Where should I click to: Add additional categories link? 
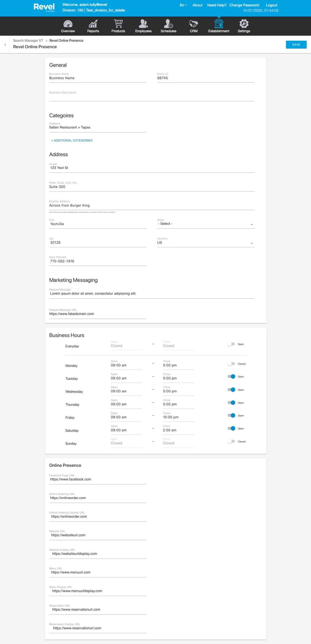tap(72, 140)
